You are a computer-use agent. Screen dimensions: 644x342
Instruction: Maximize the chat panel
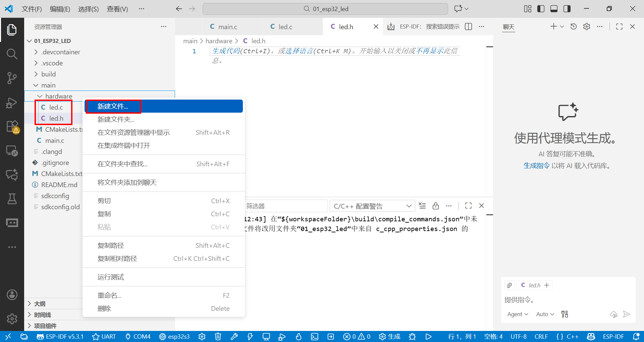(x=620, y=26)
